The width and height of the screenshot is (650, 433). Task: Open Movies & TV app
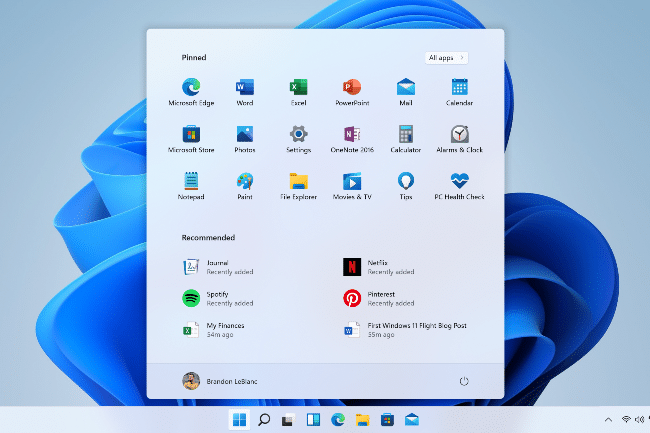[x=351, y=182]
